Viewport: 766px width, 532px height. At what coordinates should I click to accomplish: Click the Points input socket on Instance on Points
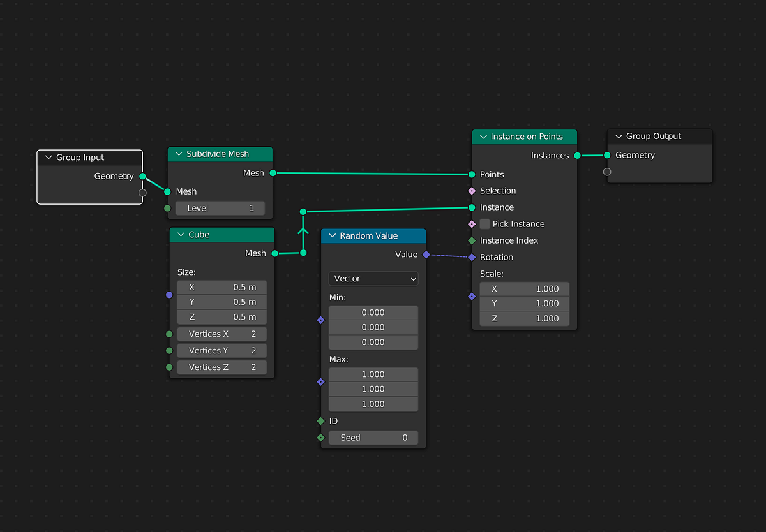(x=471, y=174)
